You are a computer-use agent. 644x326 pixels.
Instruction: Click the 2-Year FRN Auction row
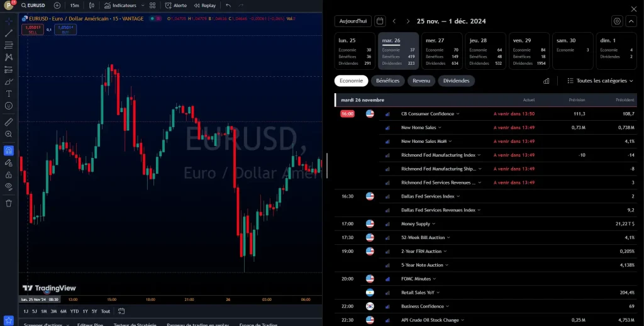point(486,251)
